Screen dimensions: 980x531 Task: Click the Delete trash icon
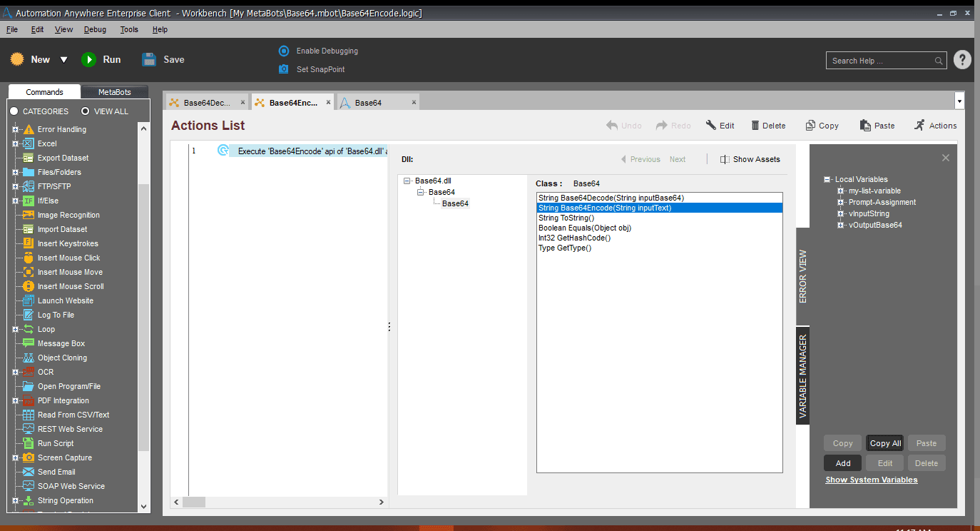(755, 126)
